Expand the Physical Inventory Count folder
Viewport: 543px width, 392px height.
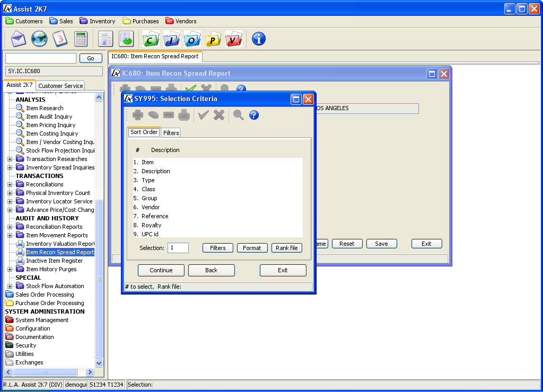(10, 193)
